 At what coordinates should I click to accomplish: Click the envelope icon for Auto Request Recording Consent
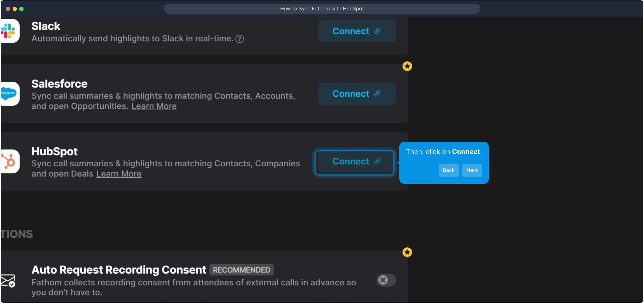point(8,281)
